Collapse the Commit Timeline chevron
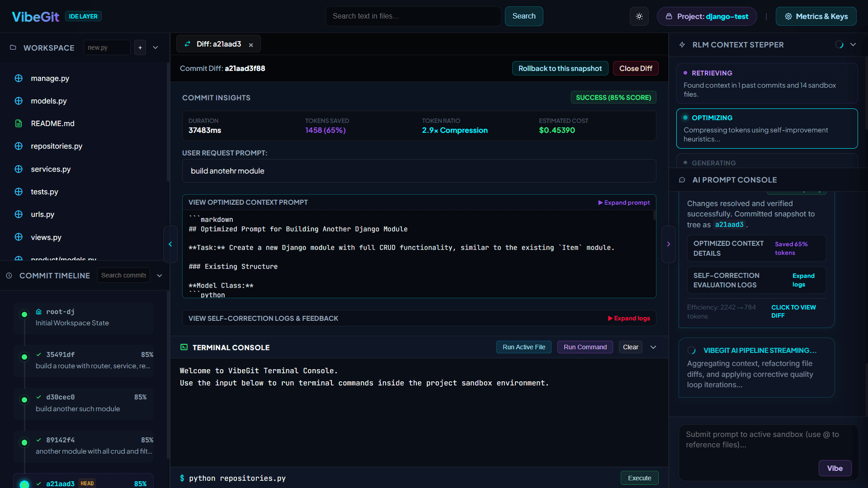This screenshot has width=868, height=488. pyautogui.click(x=160, y=276)
